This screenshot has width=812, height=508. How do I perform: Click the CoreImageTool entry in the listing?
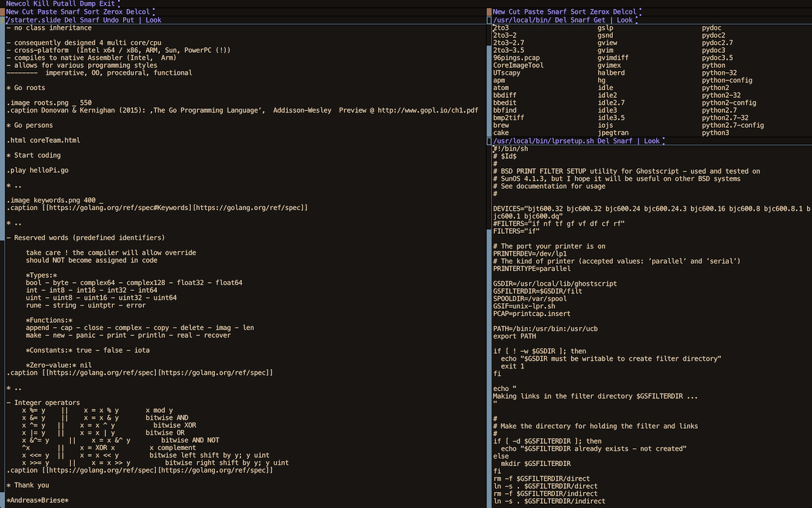[x=518, y=65]
